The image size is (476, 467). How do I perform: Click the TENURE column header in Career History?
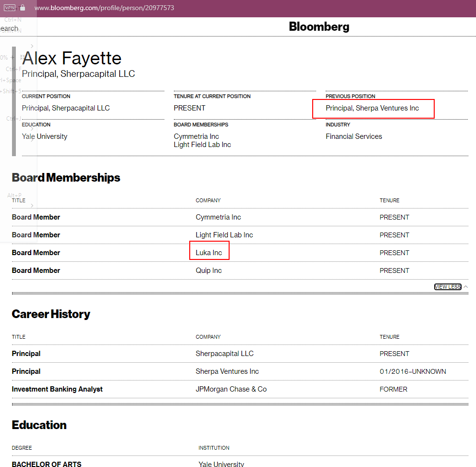point(390,337)
